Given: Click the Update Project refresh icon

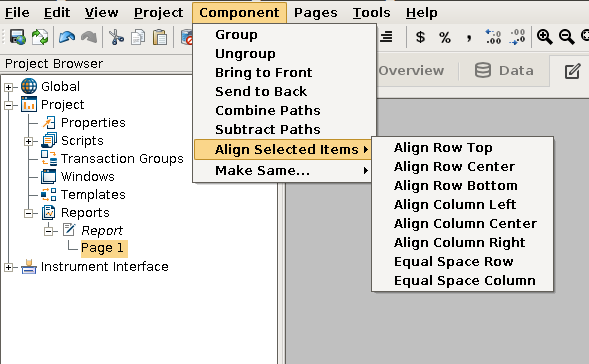Looking at the screenshot, I should (39, 37).
